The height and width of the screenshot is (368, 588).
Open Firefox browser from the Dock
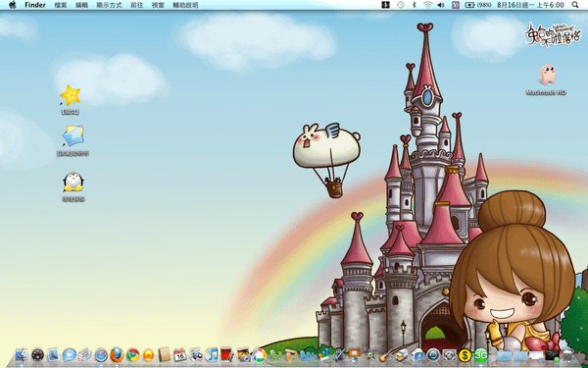pos(117,354)
